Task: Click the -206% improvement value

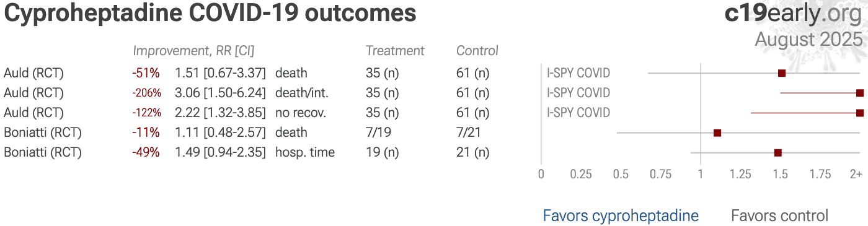Action: point(146,93)
